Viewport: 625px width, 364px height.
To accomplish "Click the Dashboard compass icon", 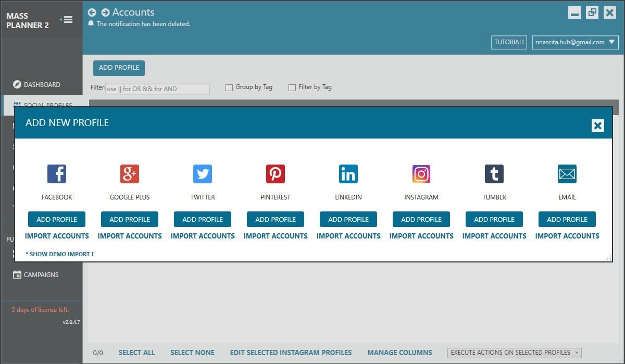I will [17, 84].
